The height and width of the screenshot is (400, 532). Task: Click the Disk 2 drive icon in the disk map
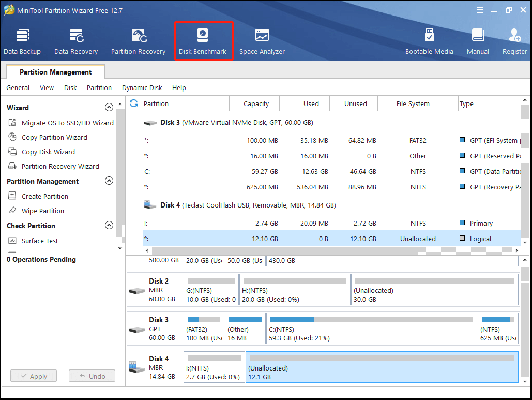[x=137, y=291]
